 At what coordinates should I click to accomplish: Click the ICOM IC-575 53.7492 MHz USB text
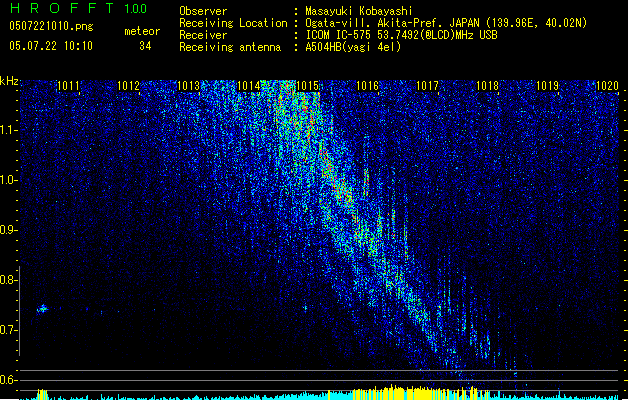pos(401,35)
